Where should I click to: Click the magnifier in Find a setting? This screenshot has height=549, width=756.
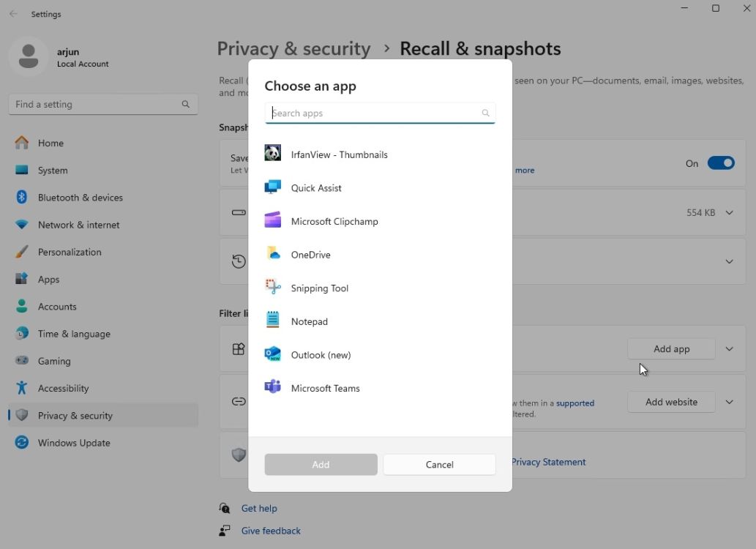point(186,104)
